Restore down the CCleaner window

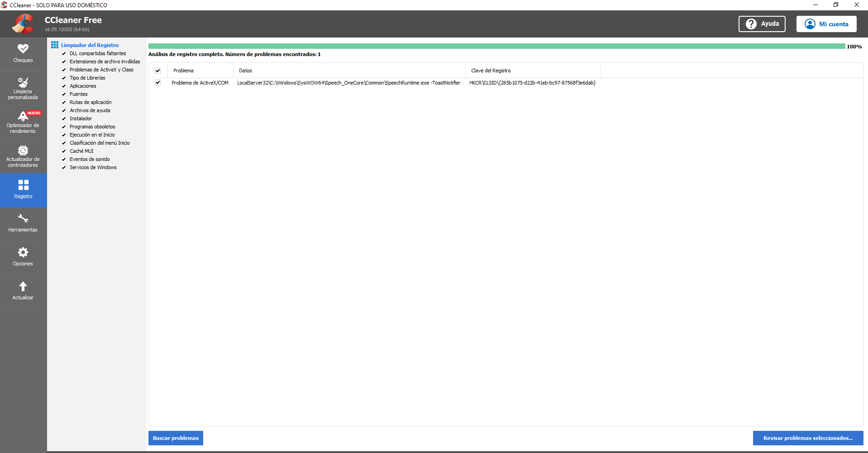(x=836, y=5)
